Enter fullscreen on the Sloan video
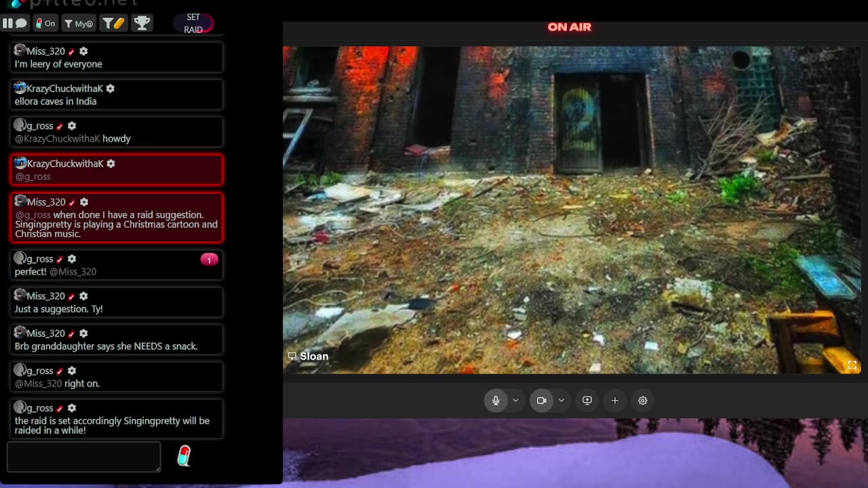Screen dimensions: 868x488 852,365
